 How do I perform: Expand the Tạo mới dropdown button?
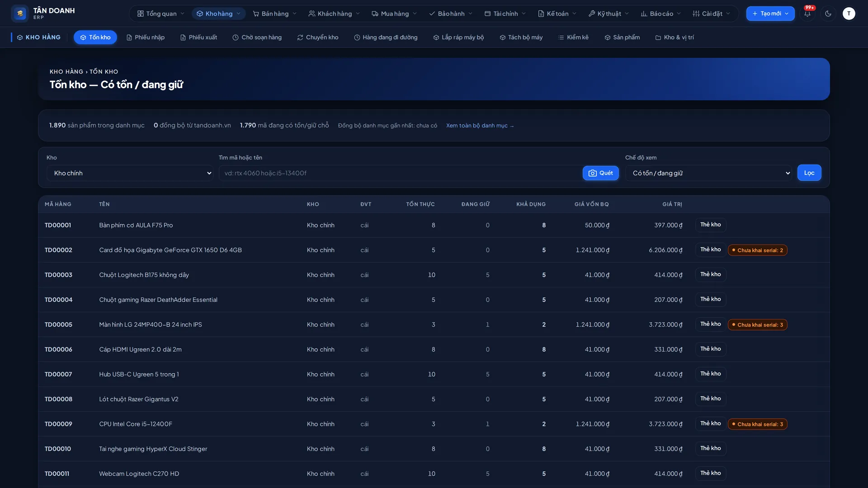pos(770,14)
